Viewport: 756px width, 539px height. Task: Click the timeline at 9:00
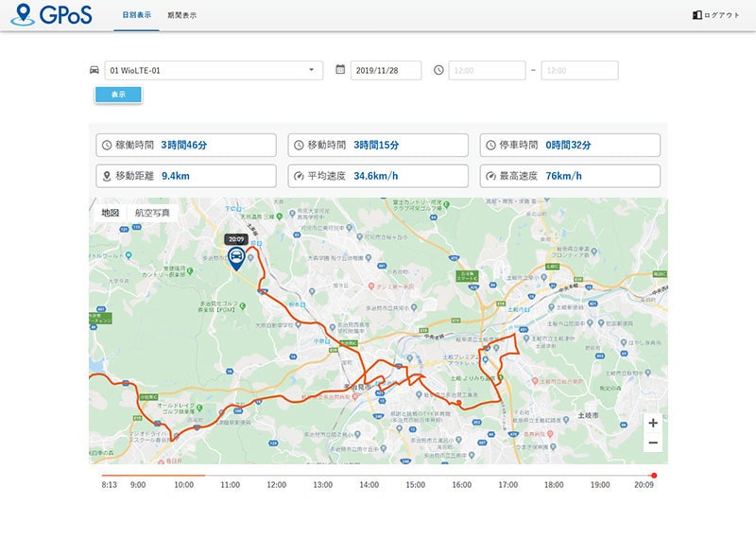(138, 485)
